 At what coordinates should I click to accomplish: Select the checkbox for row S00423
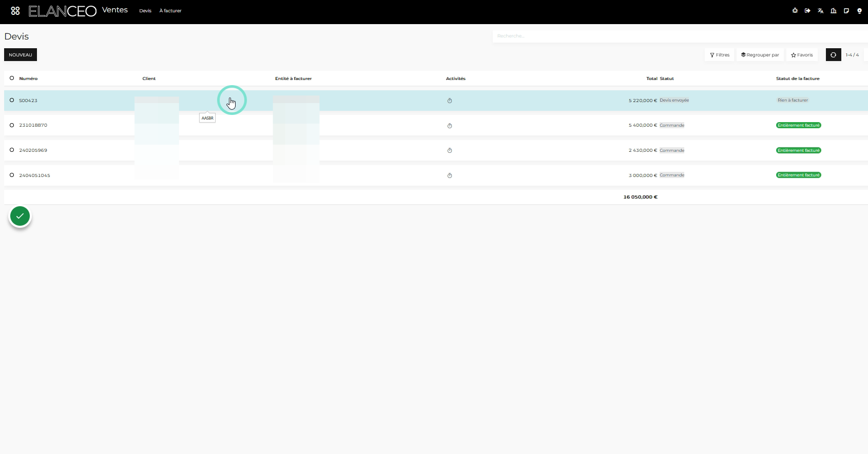tap(12, 100)
